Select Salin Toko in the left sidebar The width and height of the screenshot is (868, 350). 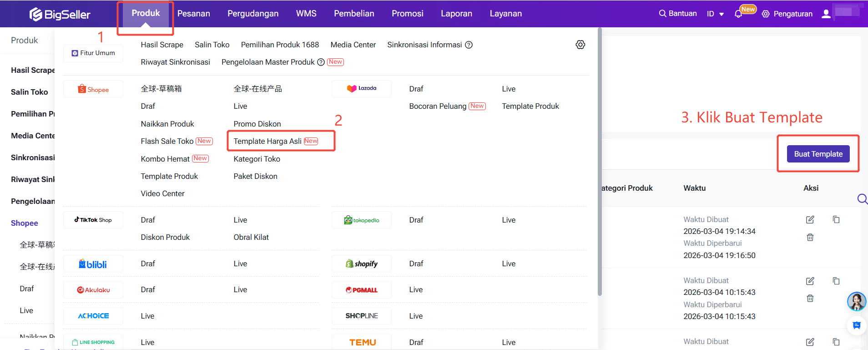pos(29,92)
